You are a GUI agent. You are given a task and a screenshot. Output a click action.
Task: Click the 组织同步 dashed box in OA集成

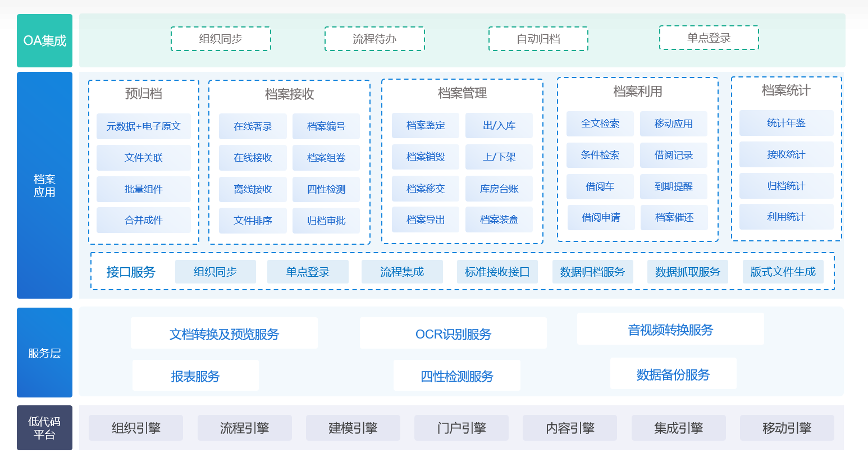(x=221, y=39)
